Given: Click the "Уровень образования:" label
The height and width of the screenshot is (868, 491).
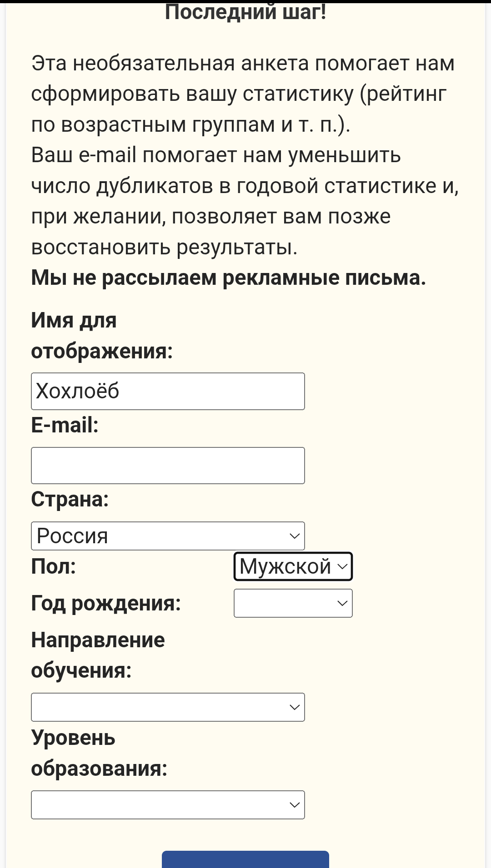Looking at the screenshot, I should tap(99, 753).
